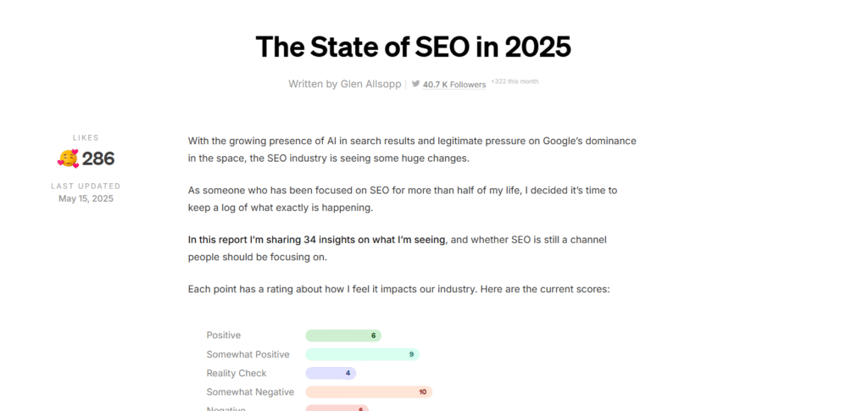Click the Somewhat Positive score bar
This screenshot has height=411, width=868.
click(x=363, y=354)
